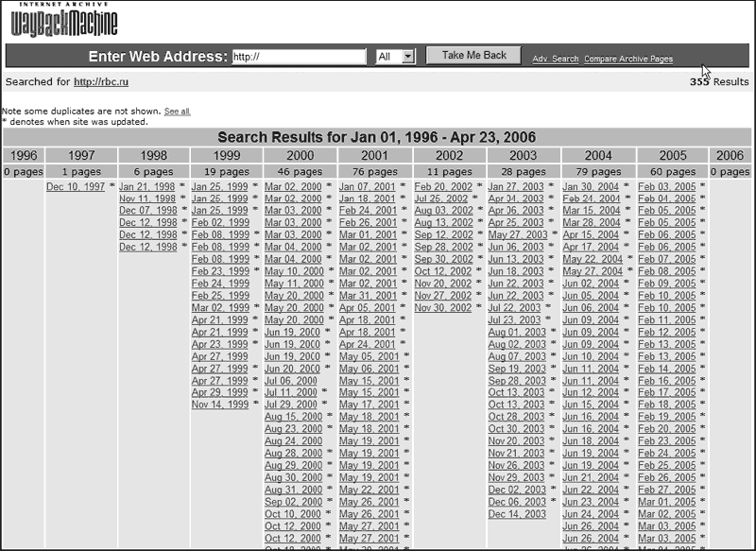
Task: Click the web address input field
Action: coord(299,57)
